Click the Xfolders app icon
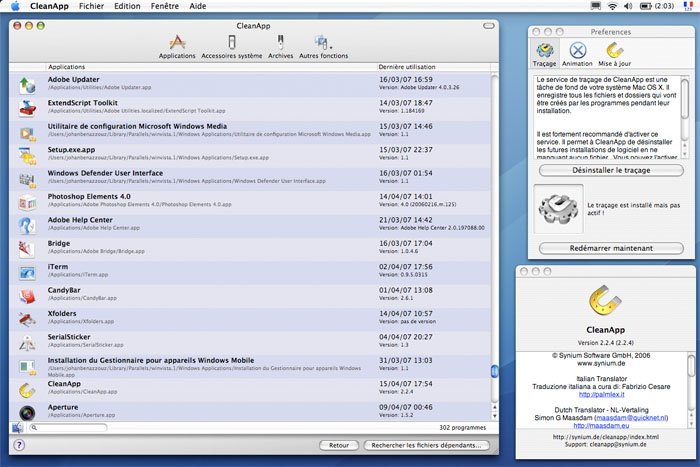Viewport: 700px width, 467px height. [x=27, y=319]
